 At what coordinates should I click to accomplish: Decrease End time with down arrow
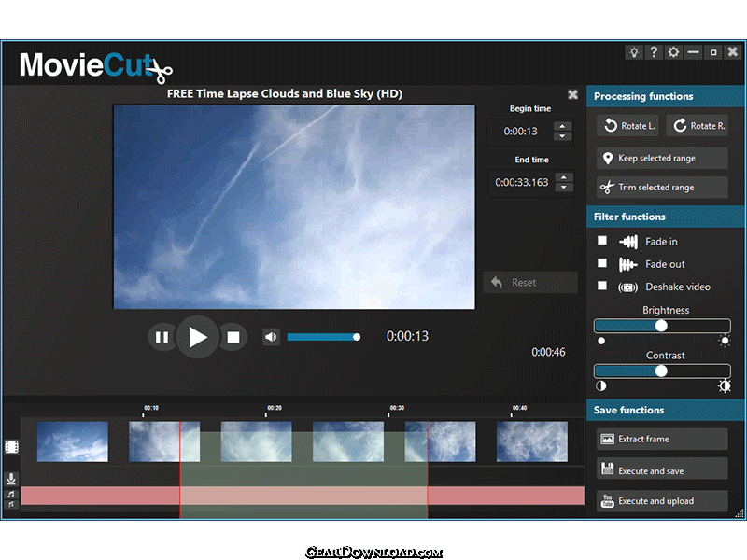pos(562,188)
